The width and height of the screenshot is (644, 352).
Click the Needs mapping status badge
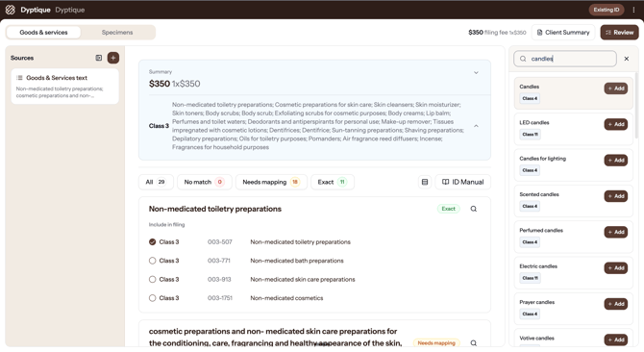(436, 343)
